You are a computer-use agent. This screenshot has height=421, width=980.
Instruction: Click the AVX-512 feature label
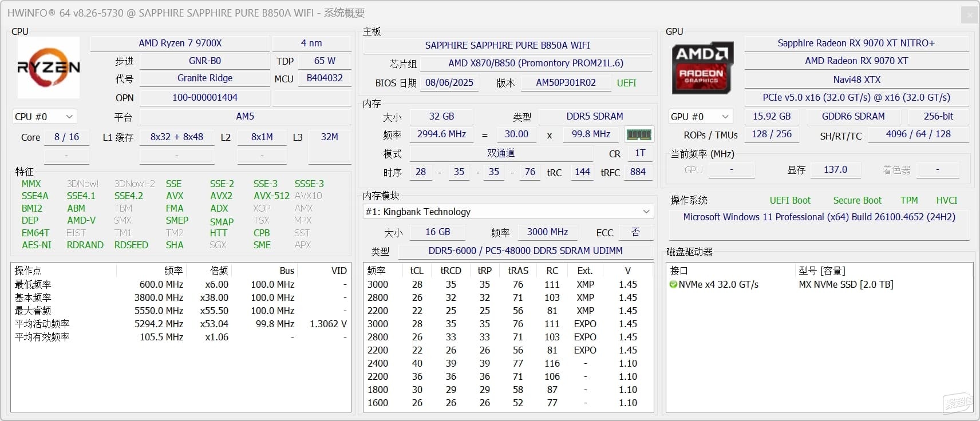point(271,196)
